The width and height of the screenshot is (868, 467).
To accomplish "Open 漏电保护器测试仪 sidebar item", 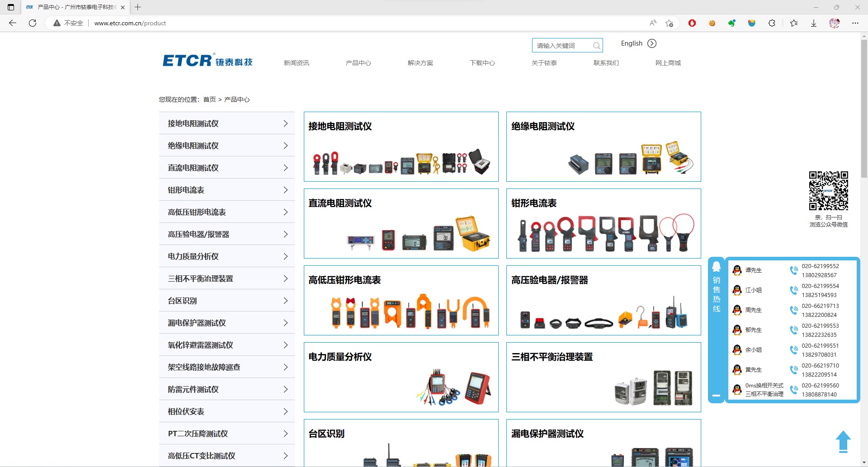I will tap(227, 323).
